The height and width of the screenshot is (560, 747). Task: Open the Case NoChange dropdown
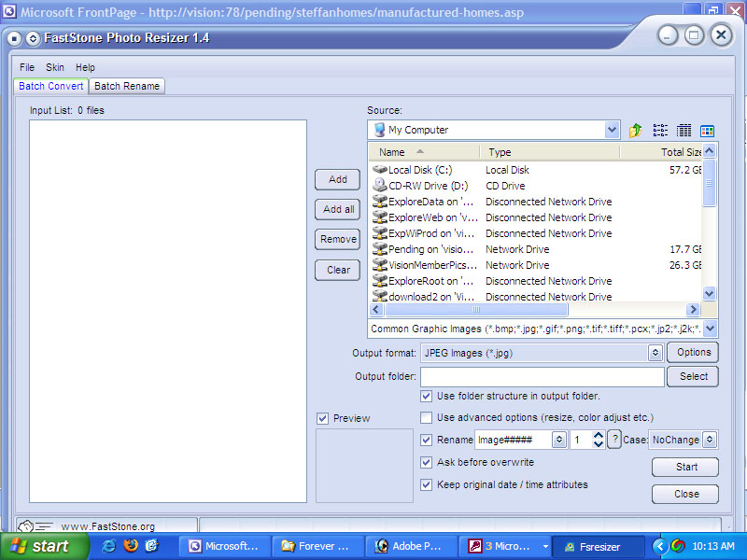(709, 440)
